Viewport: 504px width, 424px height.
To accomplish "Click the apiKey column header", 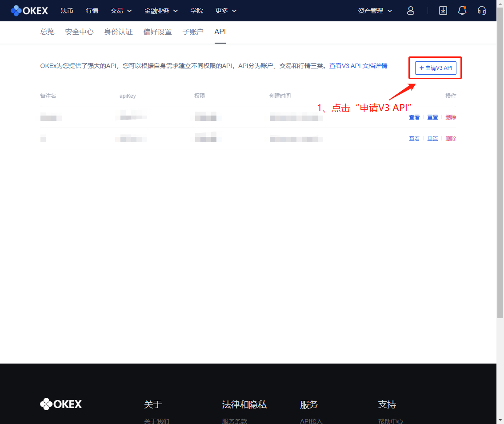I will coord(128,96).
